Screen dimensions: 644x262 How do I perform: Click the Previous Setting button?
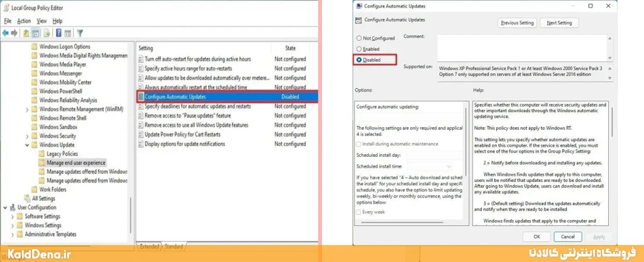point(517,23)
